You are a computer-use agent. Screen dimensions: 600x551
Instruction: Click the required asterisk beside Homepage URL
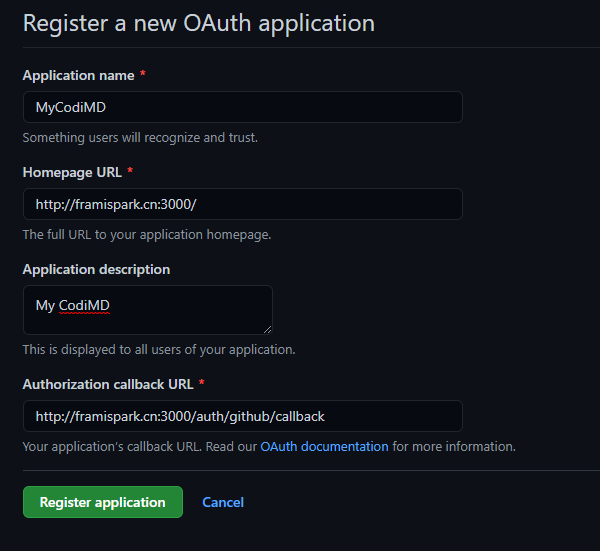pos(130,172)
